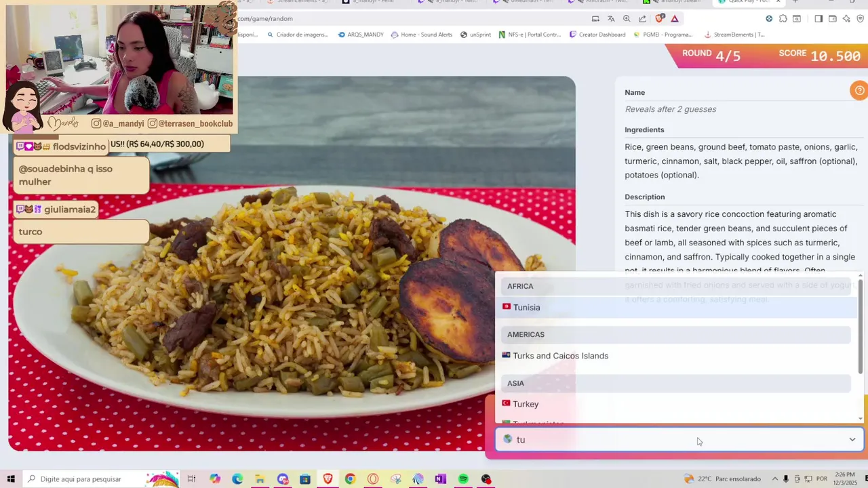868x488 pixels.
Task: Click the POR language indicator
Action: pos(822,479)
